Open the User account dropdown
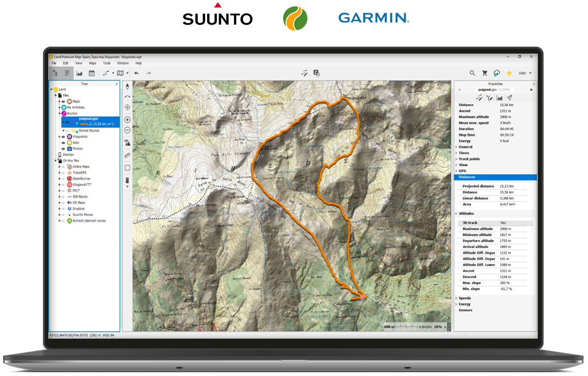588x376 pixels. [525, 73]
